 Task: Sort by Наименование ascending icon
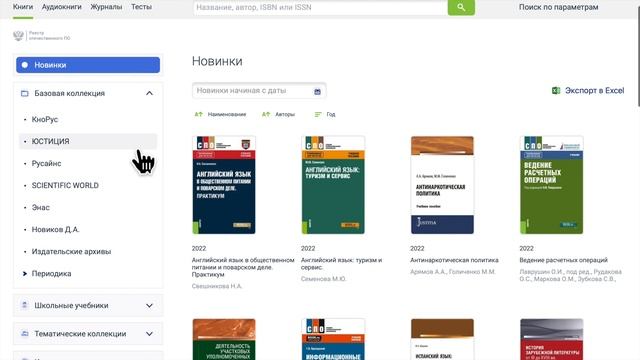[198, 114]
